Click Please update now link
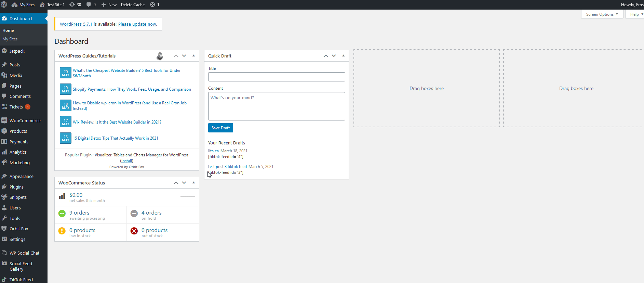This screenshot has height=283, width=644. [x=137, y=24]
